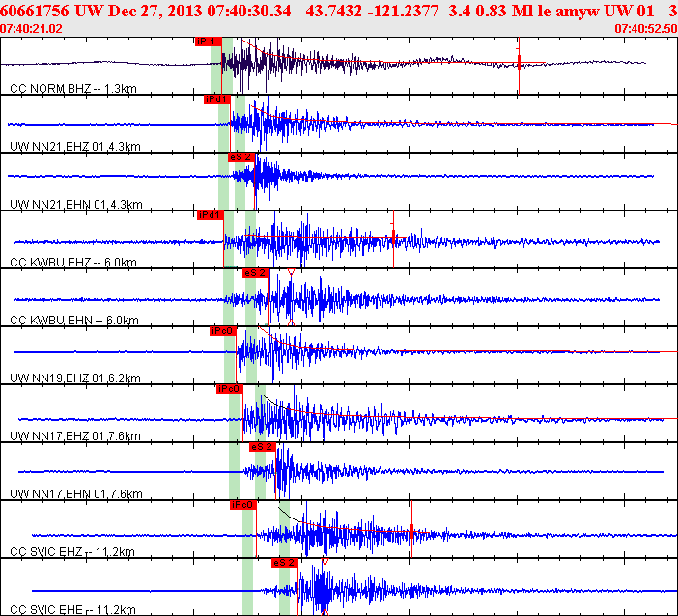The image size is (678, 616).
Task: Click the 'UW NN19 EHZ 01 6.2km' channel label
Action: (74, 378)
